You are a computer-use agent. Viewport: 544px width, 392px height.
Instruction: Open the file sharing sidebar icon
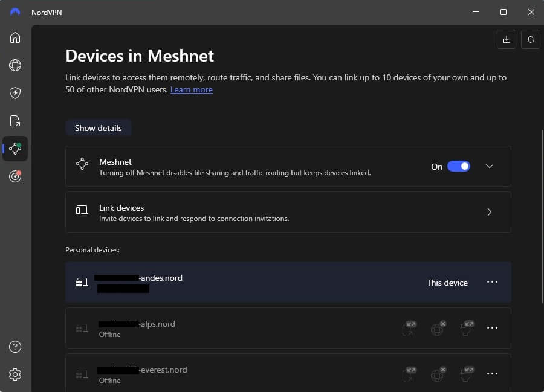(15, 121)
